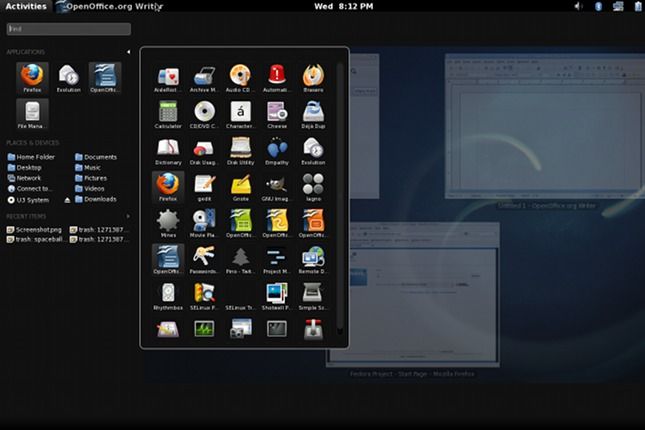Viewport: 645px width, 430px height.
Task: Open Firefox from the favorites sidebar
Action: coord(32,78)
